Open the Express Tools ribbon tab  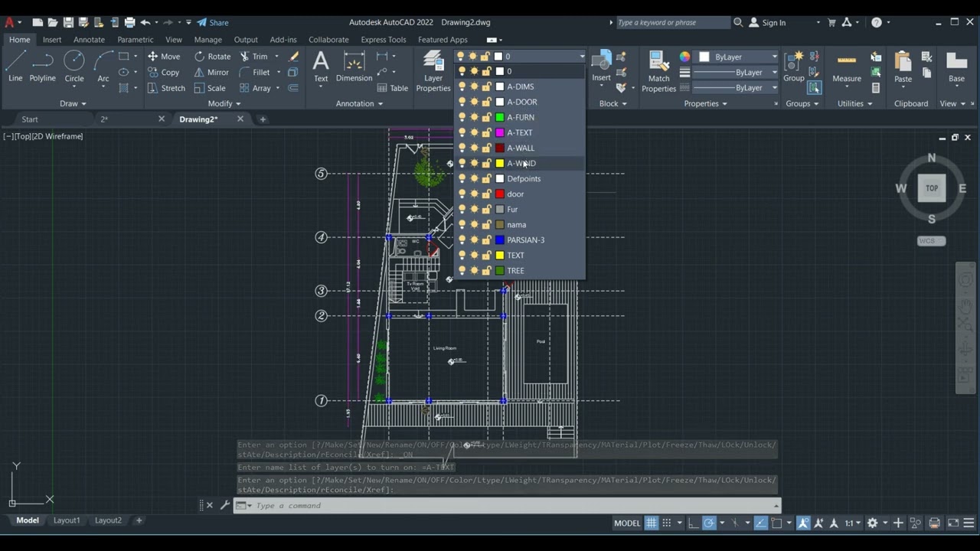[384, 40]
